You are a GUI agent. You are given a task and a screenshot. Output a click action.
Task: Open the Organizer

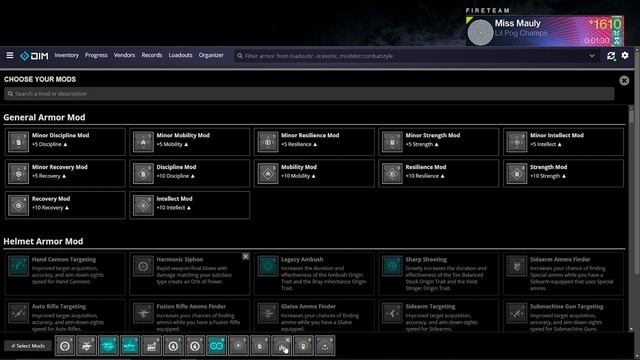211,55
